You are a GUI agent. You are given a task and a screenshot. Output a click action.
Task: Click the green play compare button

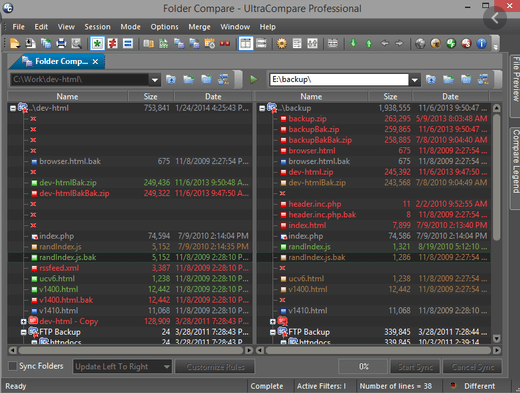254,79
